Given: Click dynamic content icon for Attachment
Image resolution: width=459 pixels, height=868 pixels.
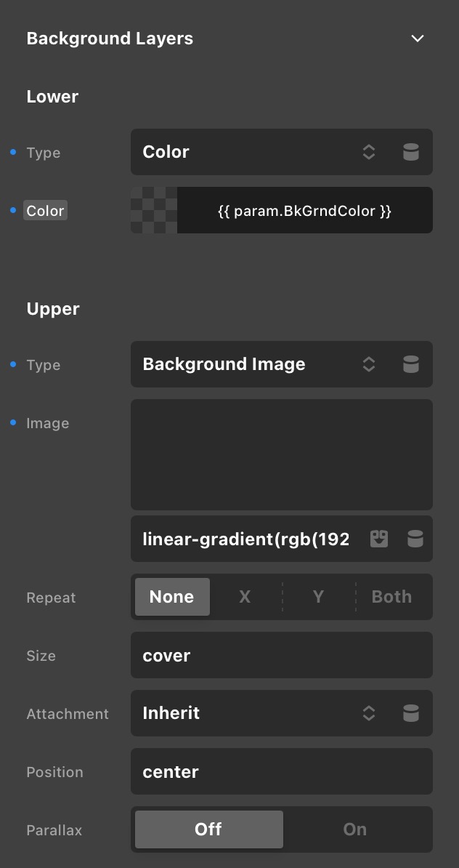Looking at the screenshot, I should click(x=411, y=713).
